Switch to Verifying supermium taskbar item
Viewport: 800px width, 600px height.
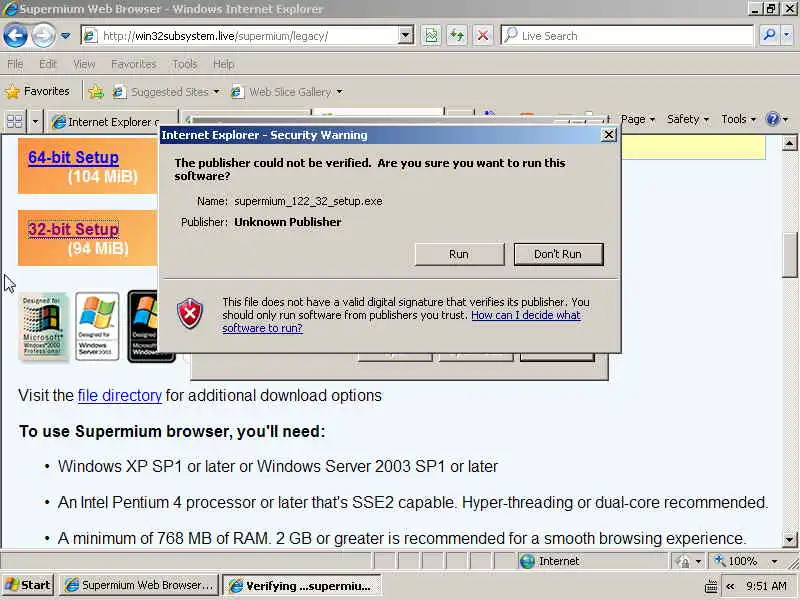click(302, 585)
